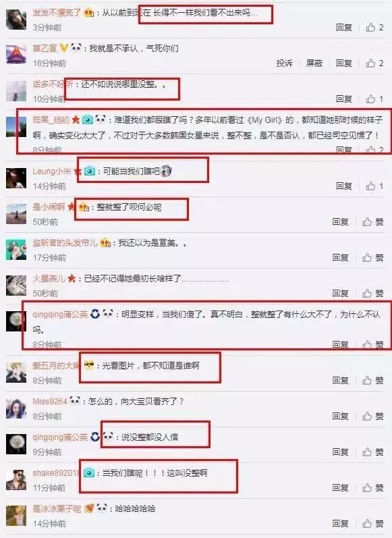The height and width of the screenshot is (538, 392).
Task: Open avatar of shake892018
Action: [x=16, y=480]
